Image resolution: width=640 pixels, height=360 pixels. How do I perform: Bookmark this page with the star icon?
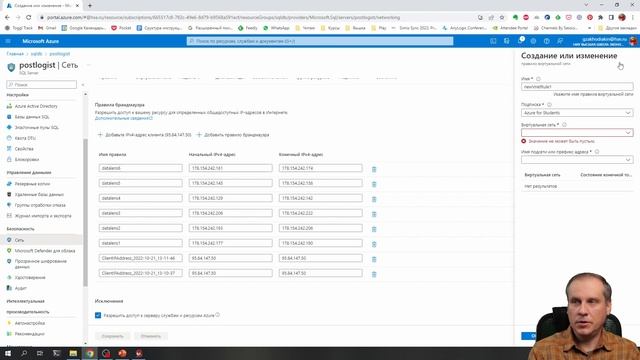pyautogui.click(x=502, y=18)
